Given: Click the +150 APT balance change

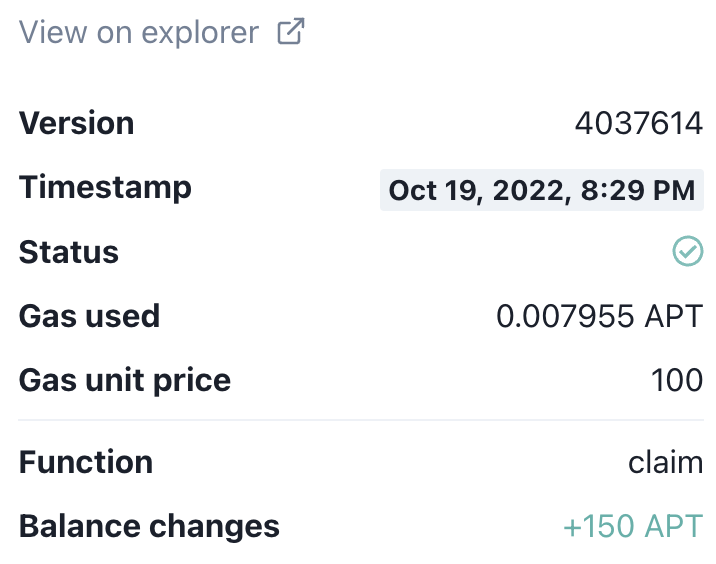Looking at the screenshot, I should click(x=633, y=526).
